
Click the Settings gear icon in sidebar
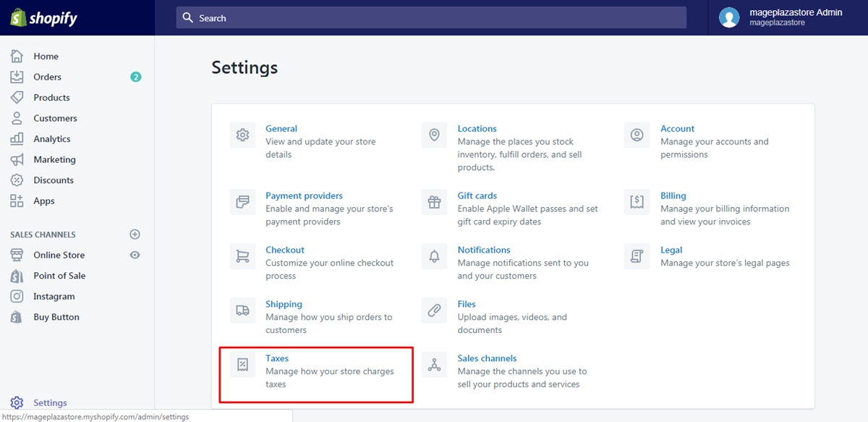click(17, 402)
